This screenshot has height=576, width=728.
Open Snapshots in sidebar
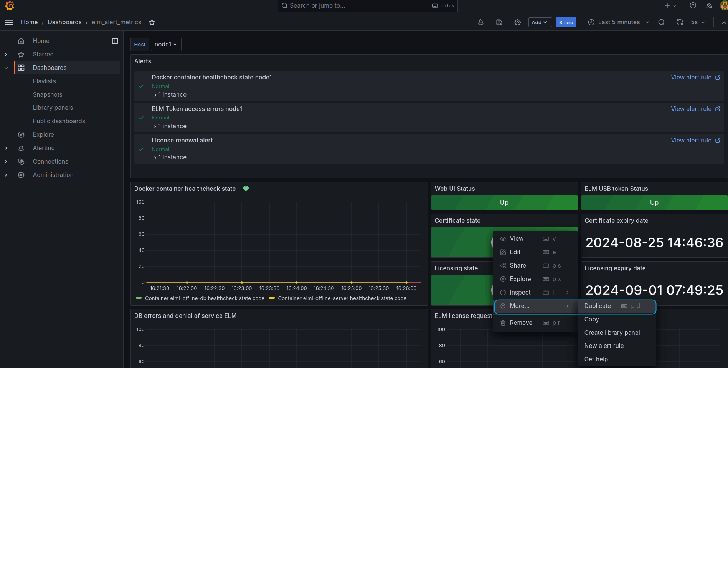(48, 95)
